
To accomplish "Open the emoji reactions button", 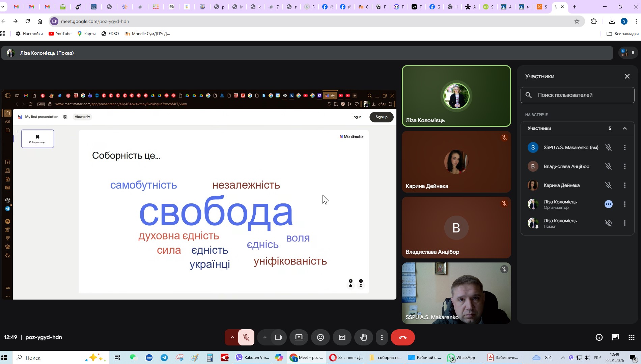I will tap(320, 337).
